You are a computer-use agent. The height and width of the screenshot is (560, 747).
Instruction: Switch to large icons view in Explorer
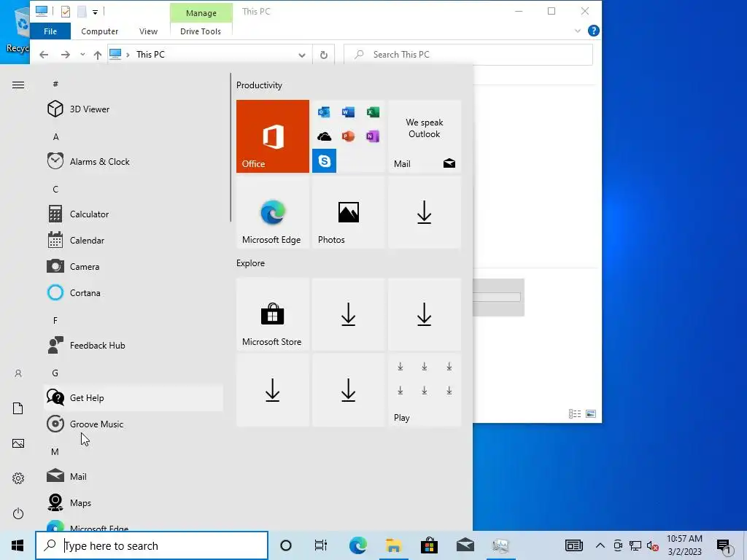point(591,414)
